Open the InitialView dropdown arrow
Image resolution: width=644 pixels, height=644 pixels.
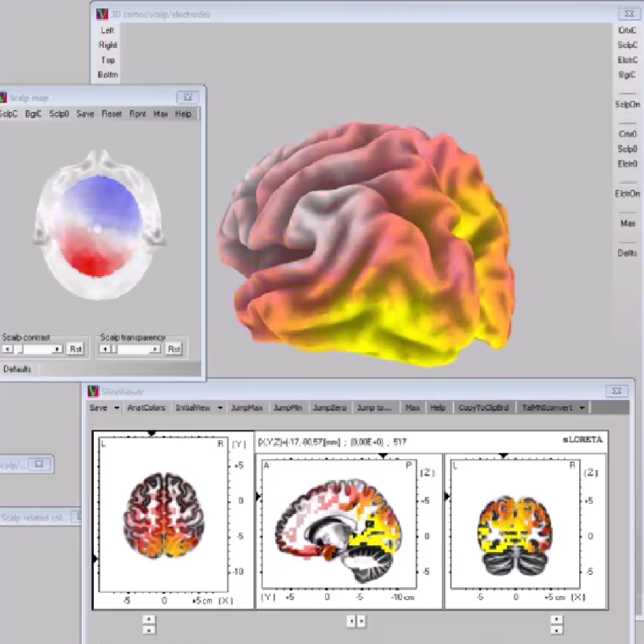(x=220, y=408)
